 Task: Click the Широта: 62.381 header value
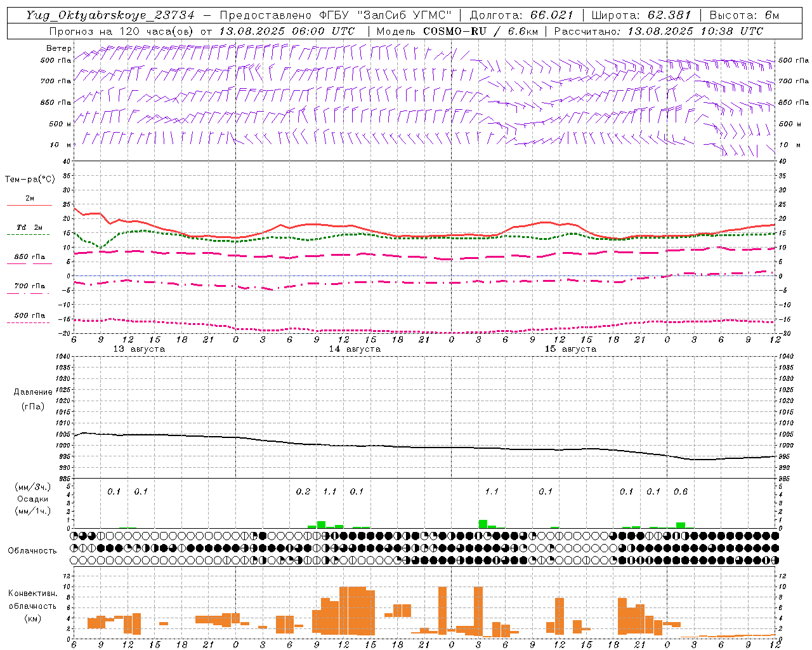coord(641,15)
